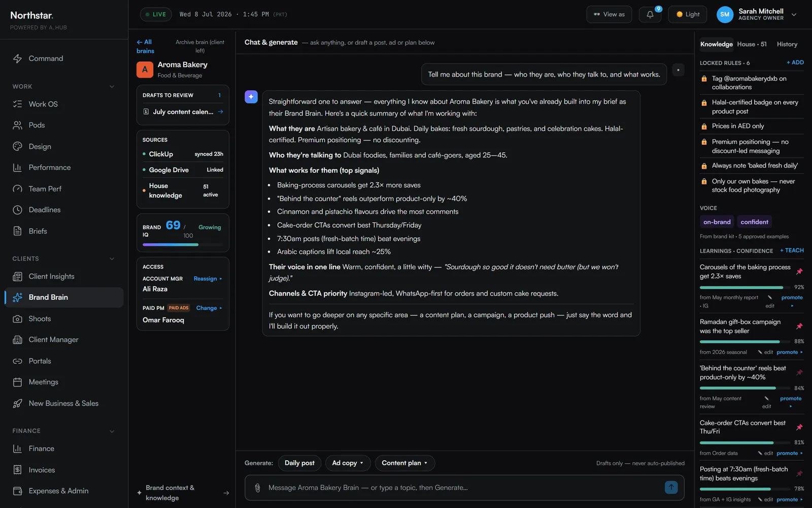Open the Content plan dropdown
This screenshot has height=508, width=812.
(404, 463)
